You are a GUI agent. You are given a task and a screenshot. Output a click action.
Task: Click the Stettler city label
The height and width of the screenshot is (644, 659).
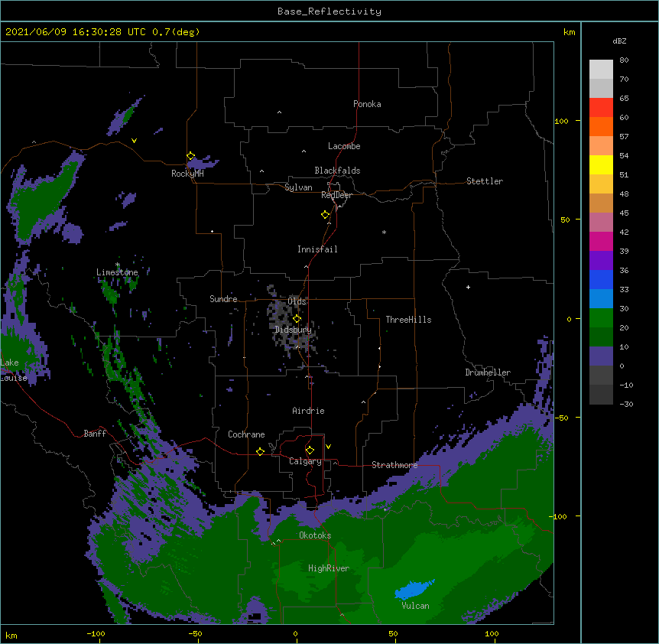click(485, 181)
